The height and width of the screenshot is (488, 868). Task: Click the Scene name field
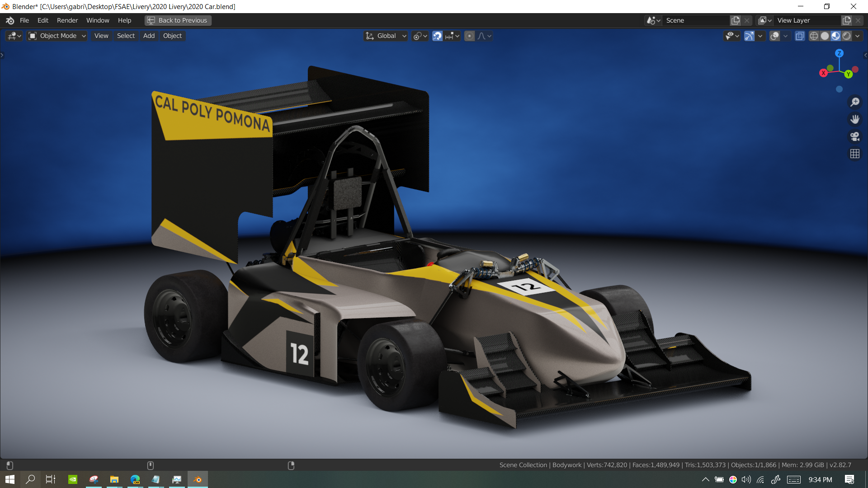(x=696, y=20)
